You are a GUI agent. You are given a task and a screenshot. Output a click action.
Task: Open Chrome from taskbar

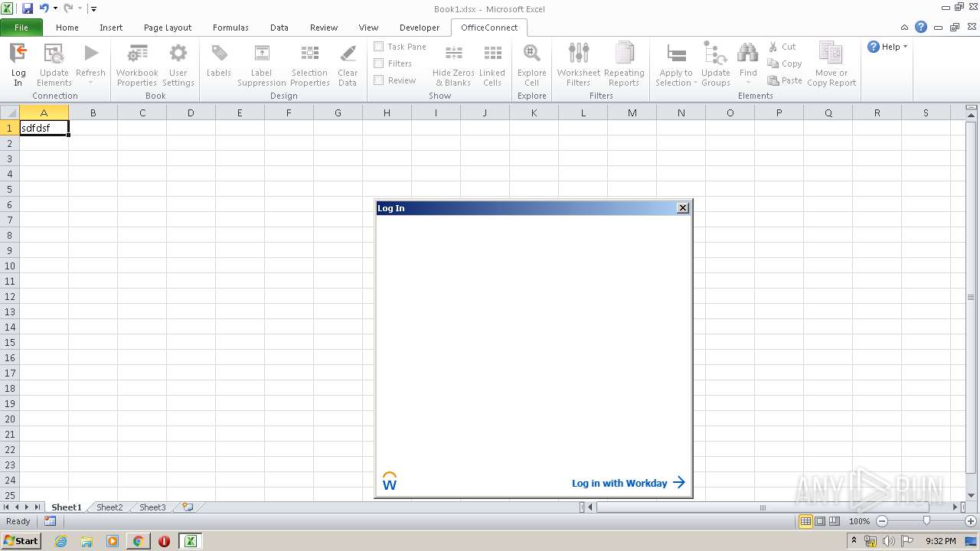pos(138,541)
